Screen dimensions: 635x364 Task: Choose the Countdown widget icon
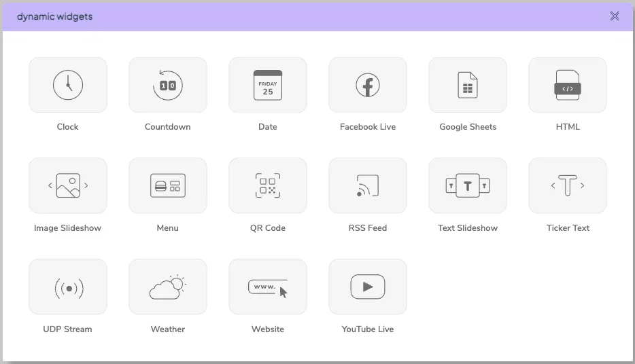pyautogui.click(x=168, y=85)
